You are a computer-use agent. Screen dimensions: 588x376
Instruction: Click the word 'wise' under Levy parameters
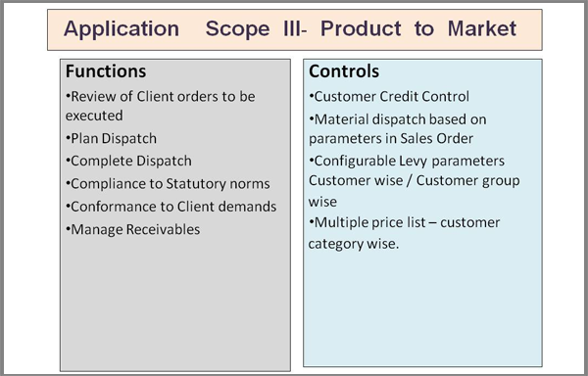(x=322, y=202)
